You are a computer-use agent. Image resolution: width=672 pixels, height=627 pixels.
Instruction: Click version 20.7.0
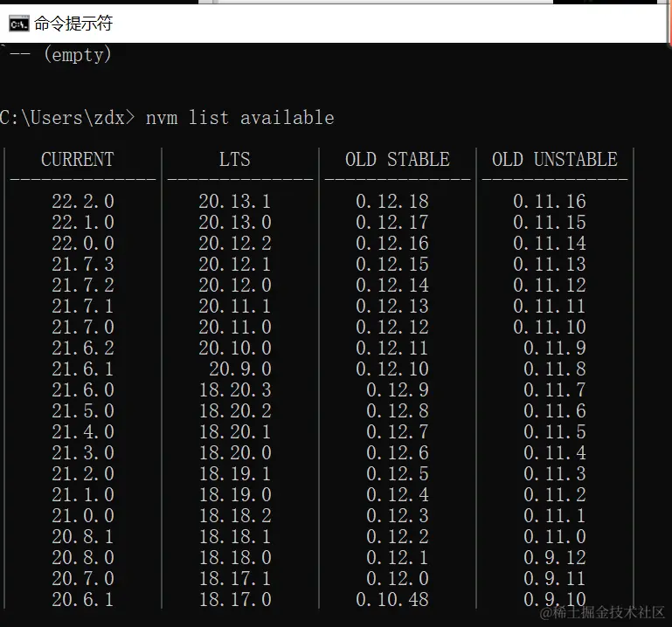pyautogui.click(x=83, y=579)
